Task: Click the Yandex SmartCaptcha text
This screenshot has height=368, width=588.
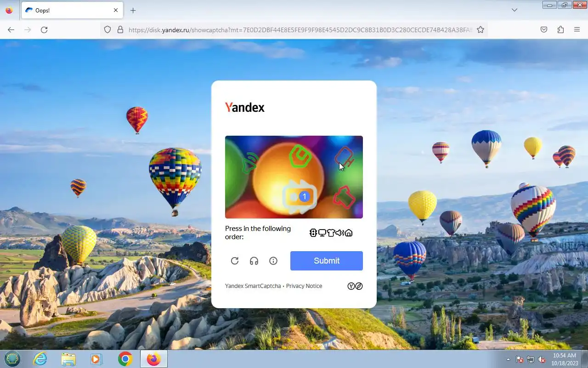Action: [253, 286]
